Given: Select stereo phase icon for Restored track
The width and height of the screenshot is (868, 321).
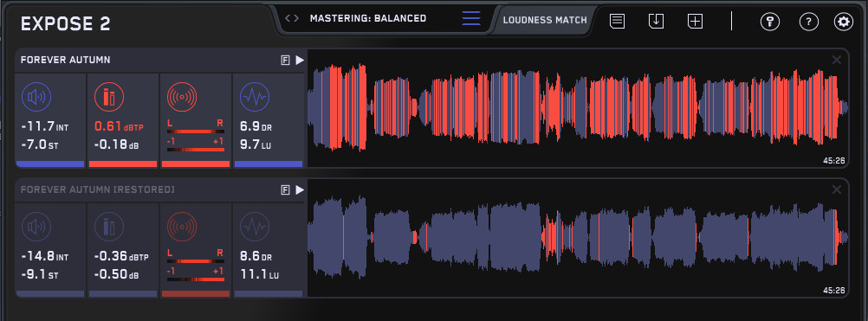Looking at the screenshot, I should pos(182,227).
